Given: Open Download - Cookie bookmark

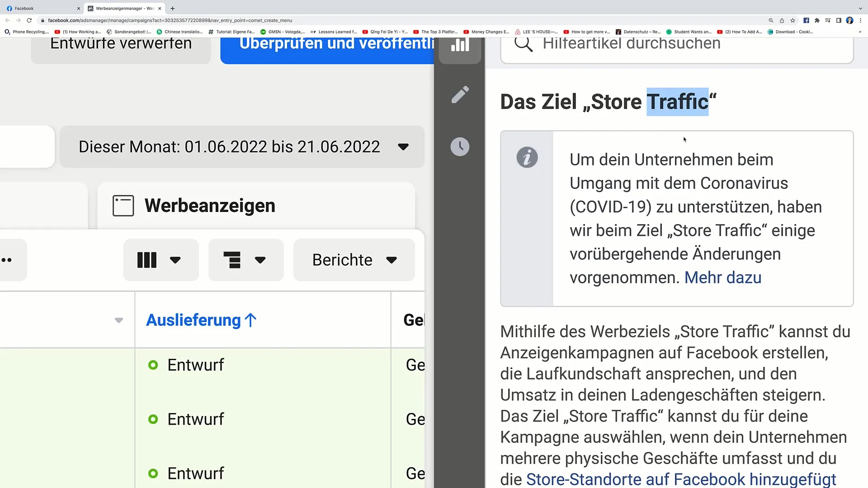Looking at the screenshot, I should click(790, 32).
